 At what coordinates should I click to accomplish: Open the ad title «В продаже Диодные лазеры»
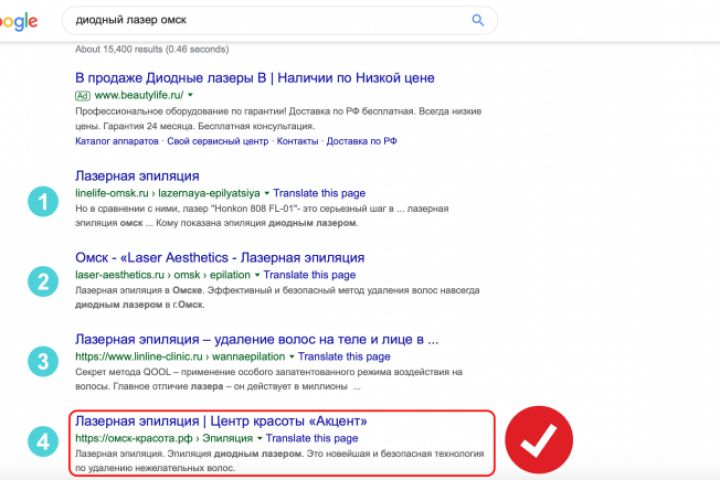pyautogui.click(x=254, y=77)
